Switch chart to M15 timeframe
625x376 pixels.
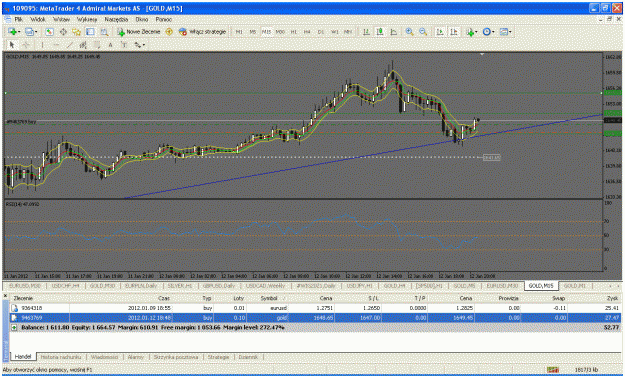(266, 32)
